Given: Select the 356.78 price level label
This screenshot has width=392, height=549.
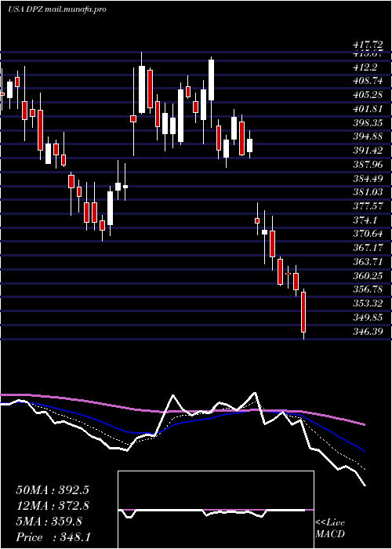Looking at the screenshot, I should point(367,289).
